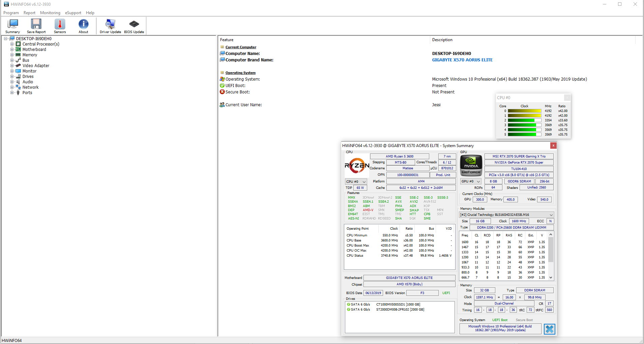Select the ST2000DM008-2FR102 drive entry
644x344 pixels.
pyautogui.click(x=400, y=310)
